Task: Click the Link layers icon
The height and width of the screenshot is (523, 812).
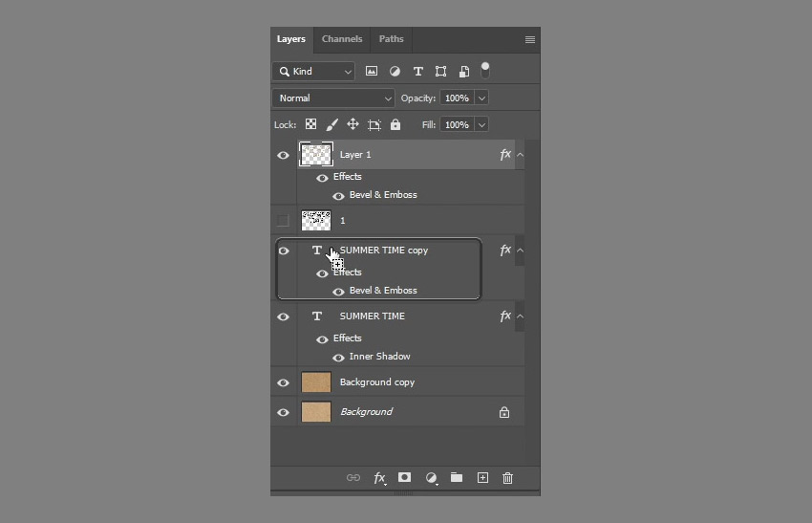Action: (x=353, y=477)
